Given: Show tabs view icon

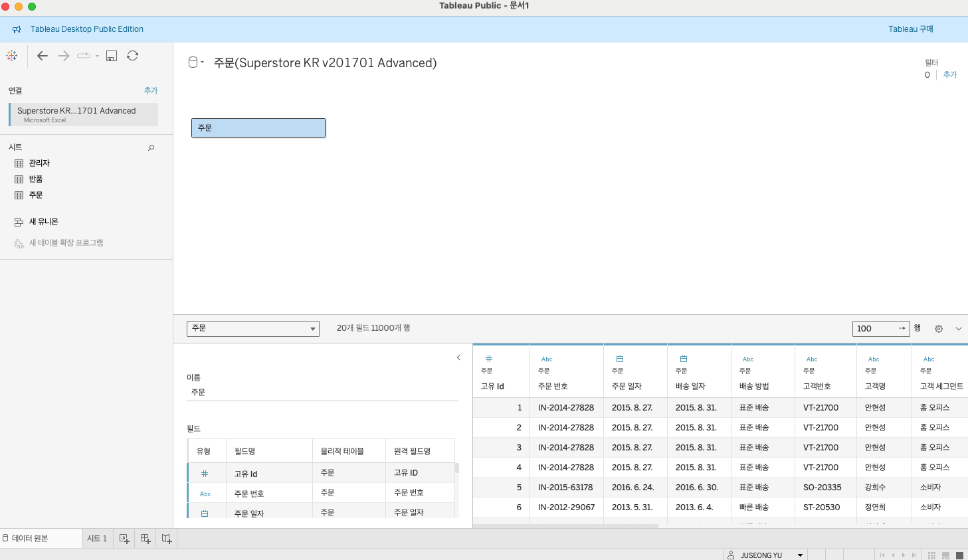Looking at the screenshot, I should pos(959,555).
